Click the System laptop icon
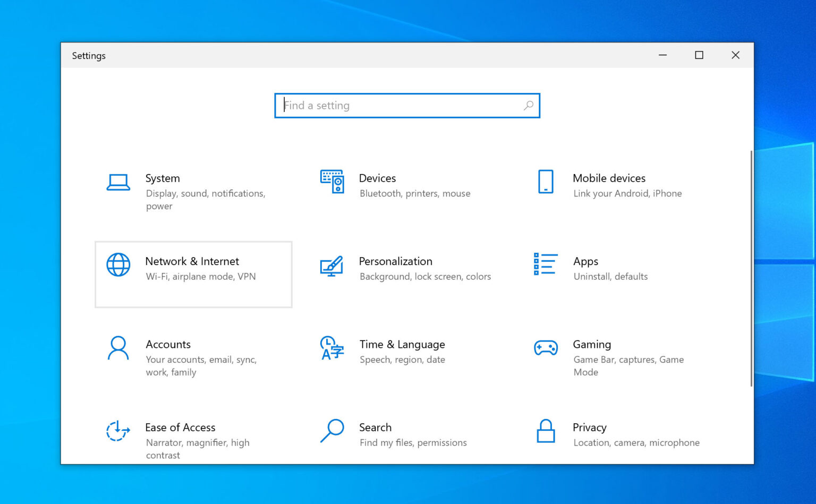816x504 pixels. (118, 182)
